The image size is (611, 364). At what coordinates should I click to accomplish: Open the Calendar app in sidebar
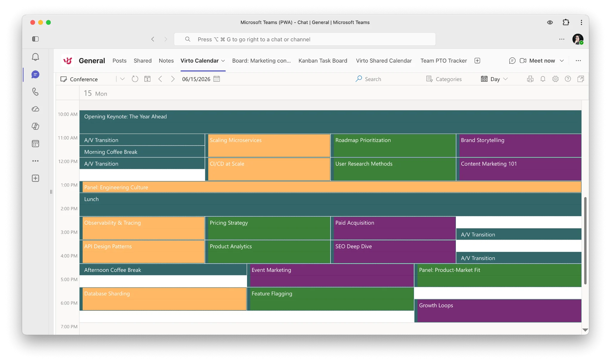[x=36, y=144]
